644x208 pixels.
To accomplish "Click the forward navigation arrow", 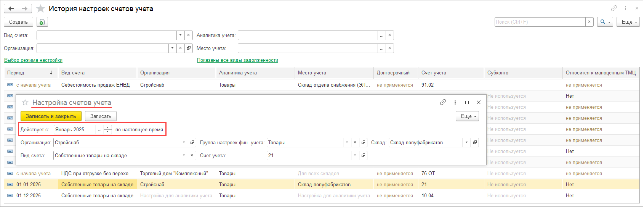I will pos(25,9).
